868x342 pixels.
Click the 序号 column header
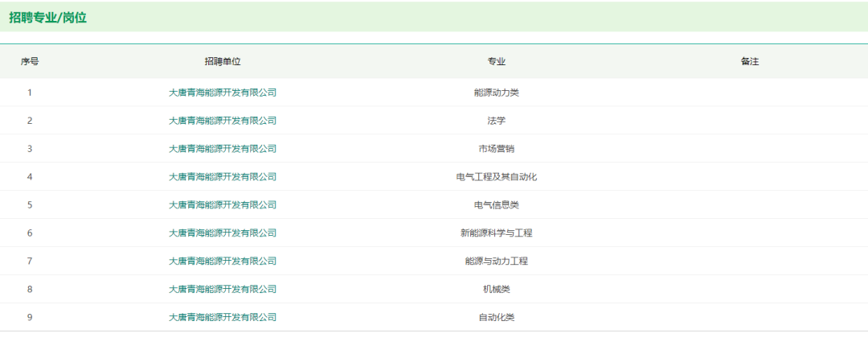30,61
